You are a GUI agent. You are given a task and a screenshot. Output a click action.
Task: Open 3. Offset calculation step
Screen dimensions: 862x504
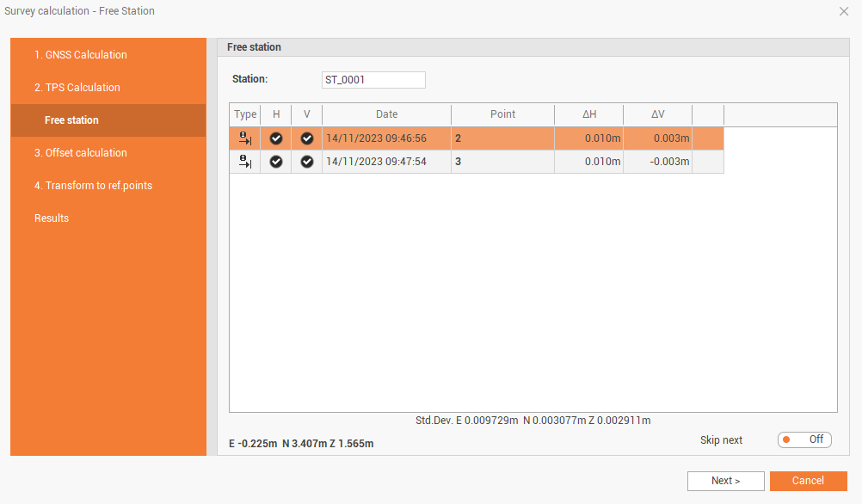coord(81,153)
